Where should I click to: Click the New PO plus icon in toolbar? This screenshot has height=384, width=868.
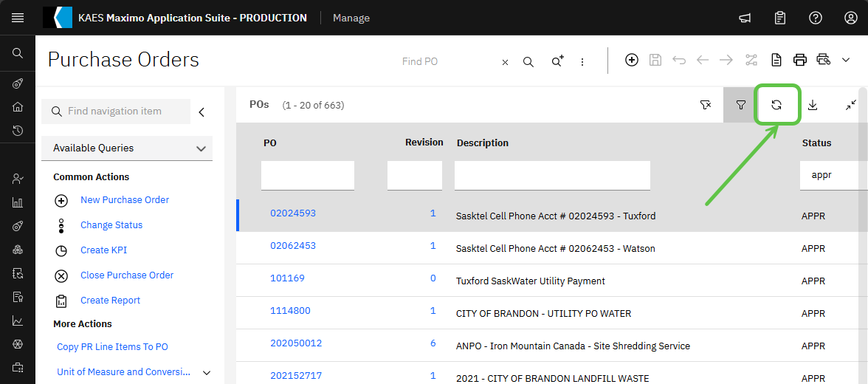pyautogui.click(x=632, y=61)
